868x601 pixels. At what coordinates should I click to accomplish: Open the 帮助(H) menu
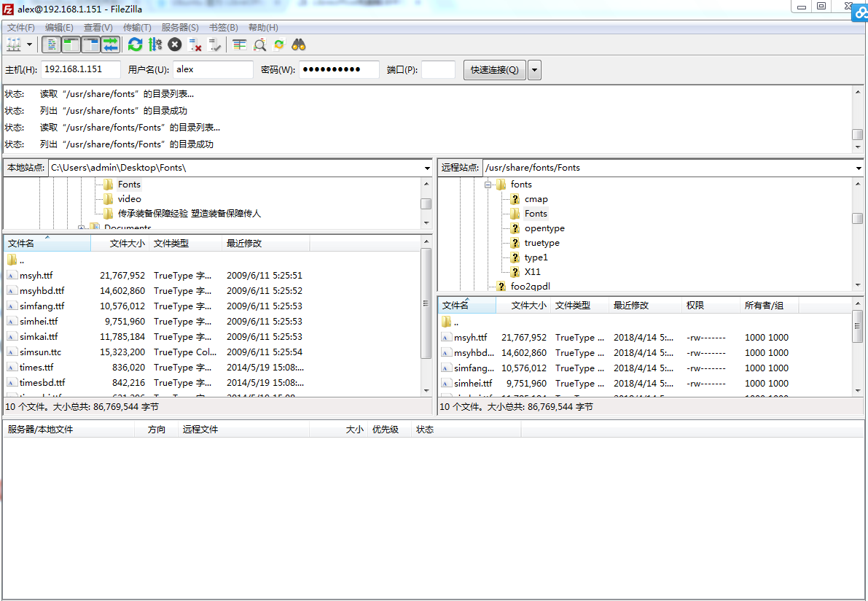point(264,28)
